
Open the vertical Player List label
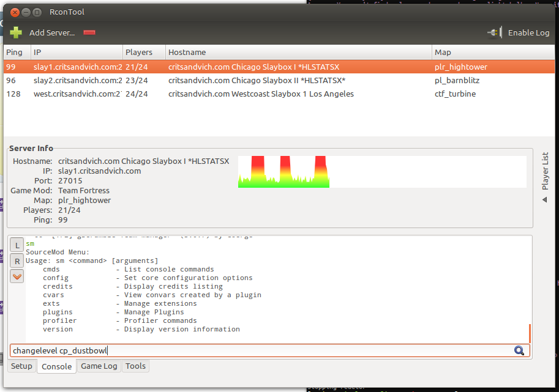tap(545, 171)
